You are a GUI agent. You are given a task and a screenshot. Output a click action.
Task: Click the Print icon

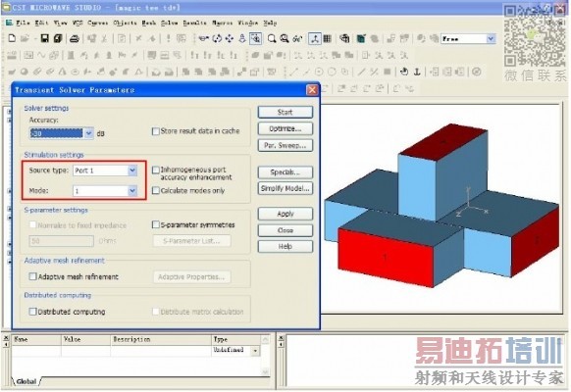click(75, 38)
